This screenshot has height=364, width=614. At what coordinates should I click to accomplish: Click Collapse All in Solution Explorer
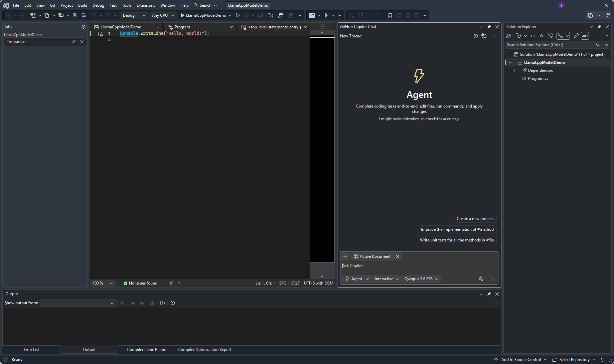pos(542,36)
